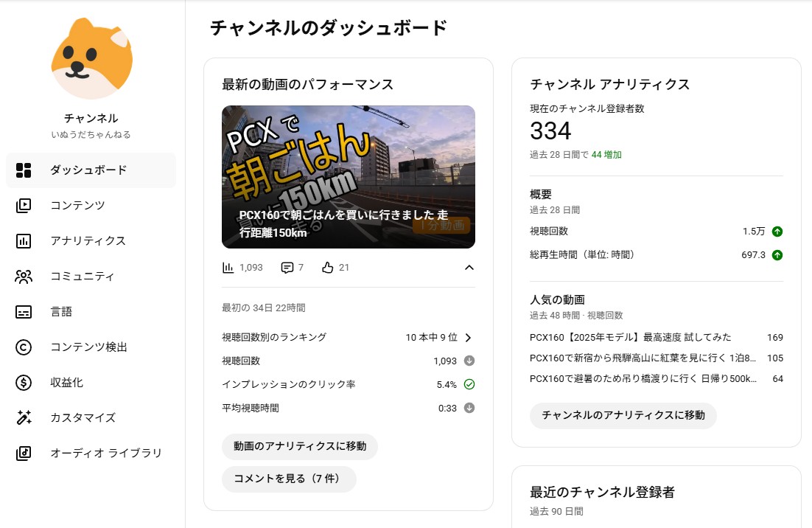The width and height of the screenshot is (812, 528).
Task: Click the comment count icon under video
Action: click(x=287, y=268)
